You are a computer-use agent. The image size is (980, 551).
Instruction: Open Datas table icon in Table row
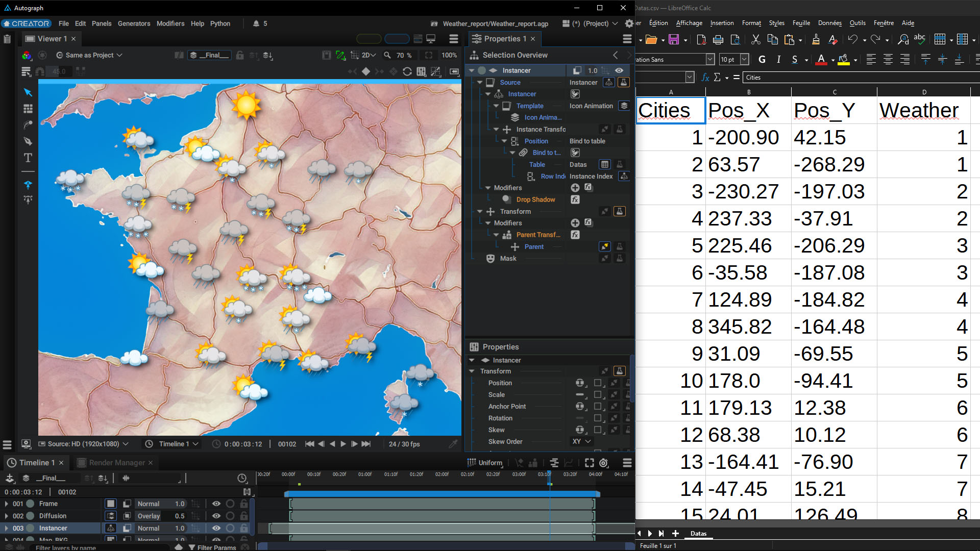605,164
